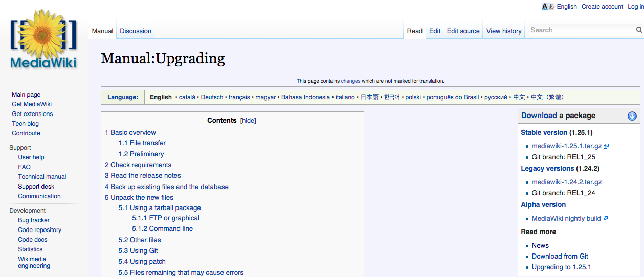The image size is (644, 277).
Task: Open Code docs link
Action: pyautogui.click(x=33, y=240)
